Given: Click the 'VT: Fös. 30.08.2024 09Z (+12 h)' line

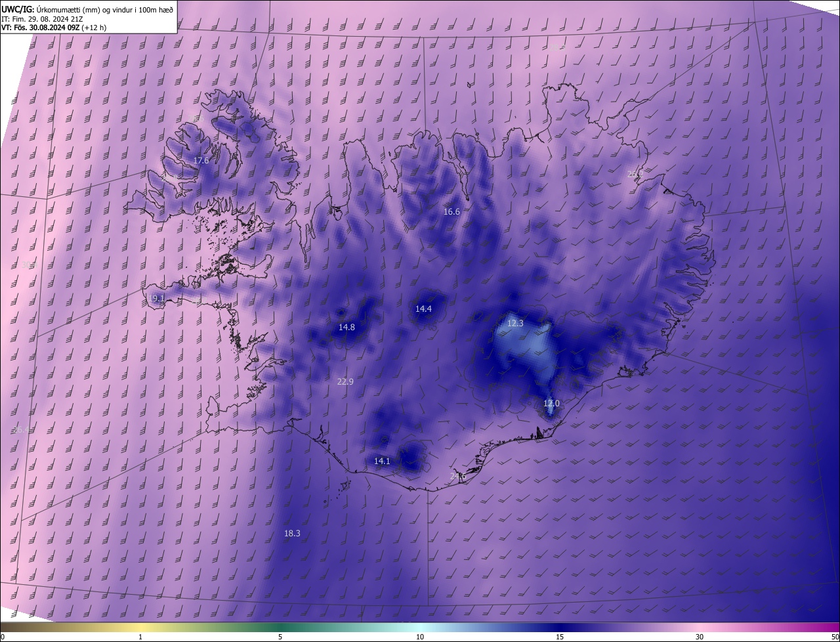Looking at the screenshot, I should (54, 28).
